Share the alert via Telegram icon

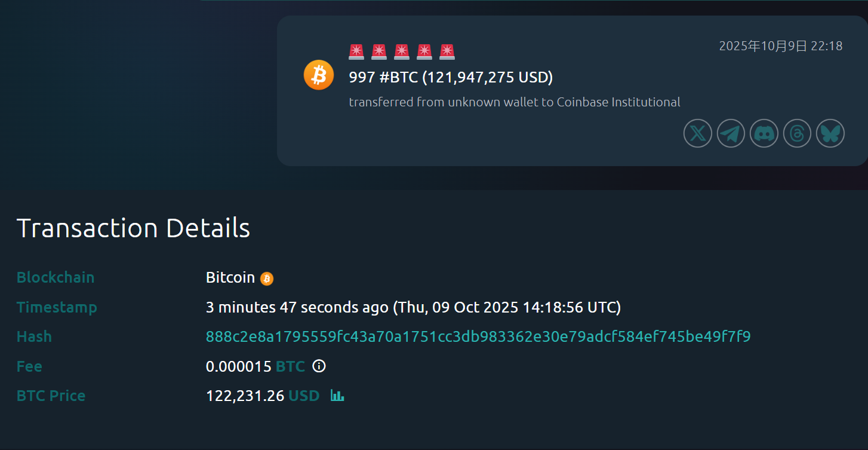(731, 133)
